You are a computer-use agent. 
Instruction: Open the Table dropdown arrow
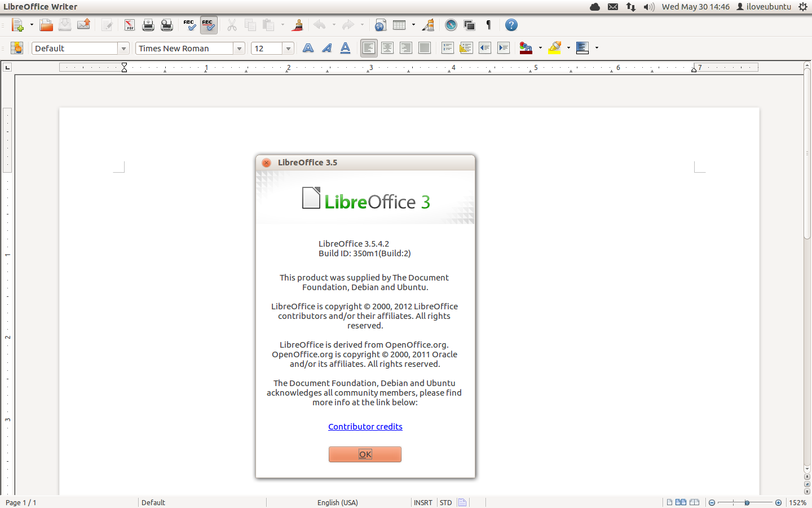click(x=413, y=25)
